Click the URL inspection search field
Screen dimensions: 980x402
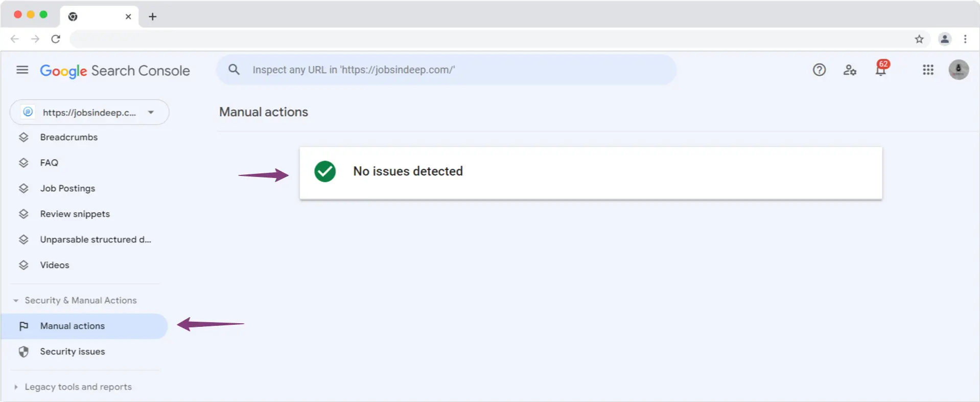[x=450, y=70]
